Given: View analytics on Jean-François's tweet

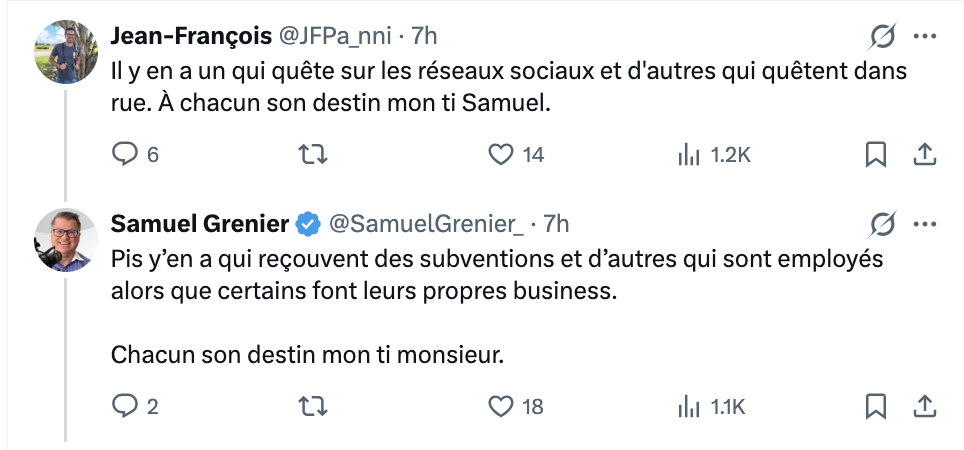Looking at the screenshot, I should 689,155.
